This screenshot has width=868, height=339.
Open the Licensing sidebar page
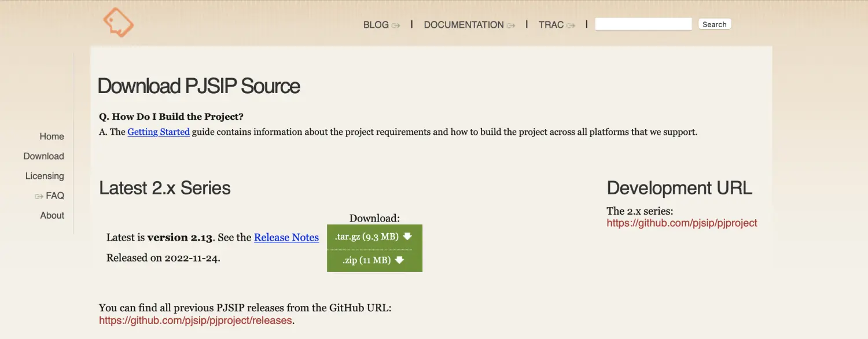tap(45, 176)
